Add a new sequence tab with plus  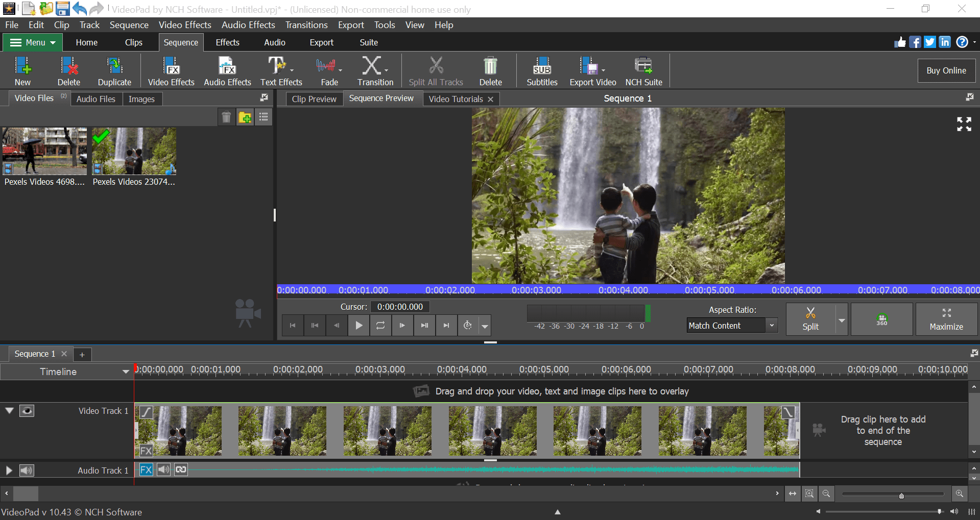coord(82,354)
